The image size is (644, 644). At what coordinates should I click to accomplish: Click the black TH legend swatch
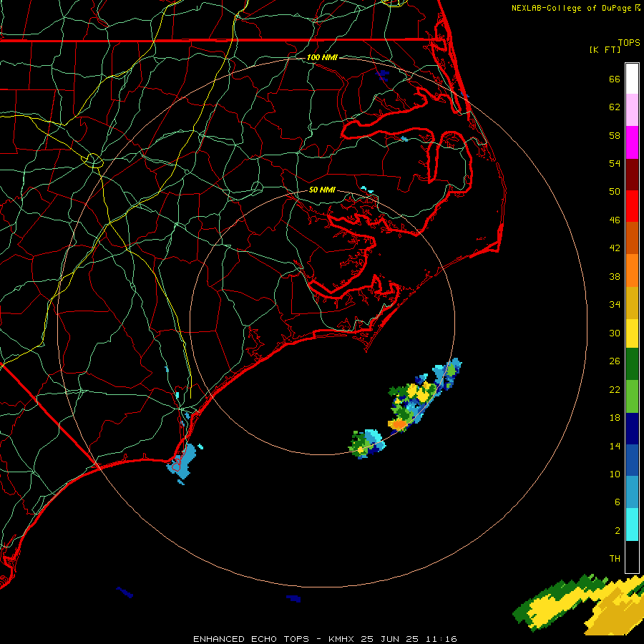(632, 557)
